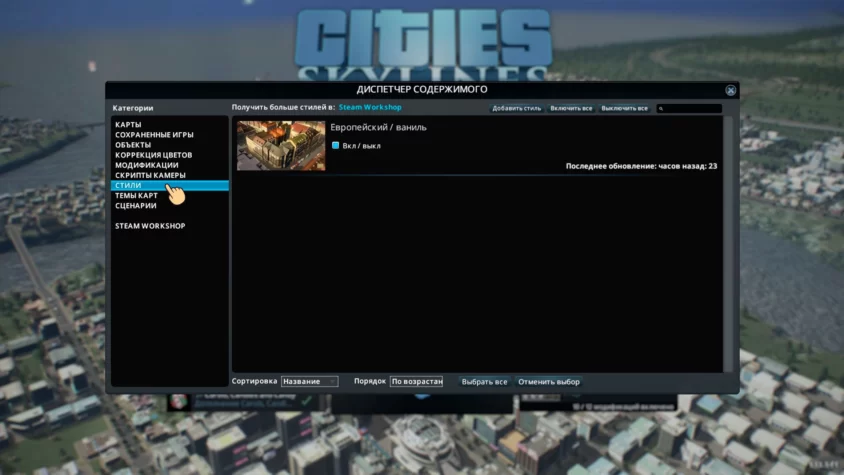Click the content list vertical scrollbar

(x=729, y=244)
